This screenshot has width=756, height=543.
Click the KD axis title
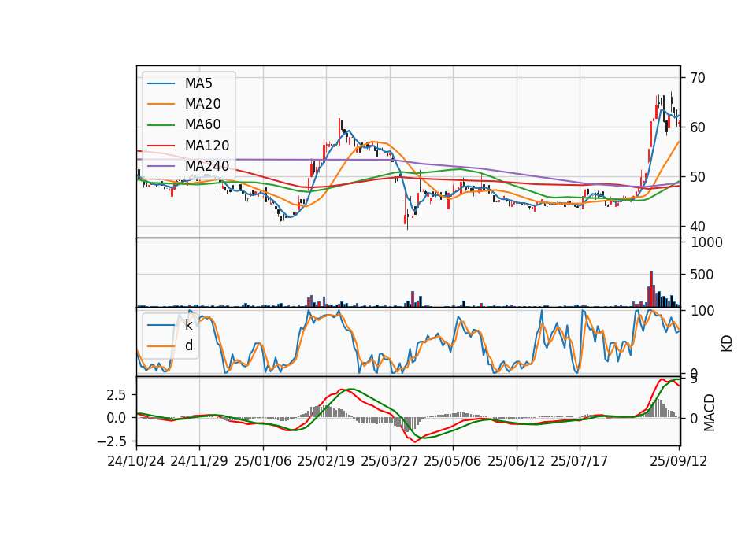[727, 343]
